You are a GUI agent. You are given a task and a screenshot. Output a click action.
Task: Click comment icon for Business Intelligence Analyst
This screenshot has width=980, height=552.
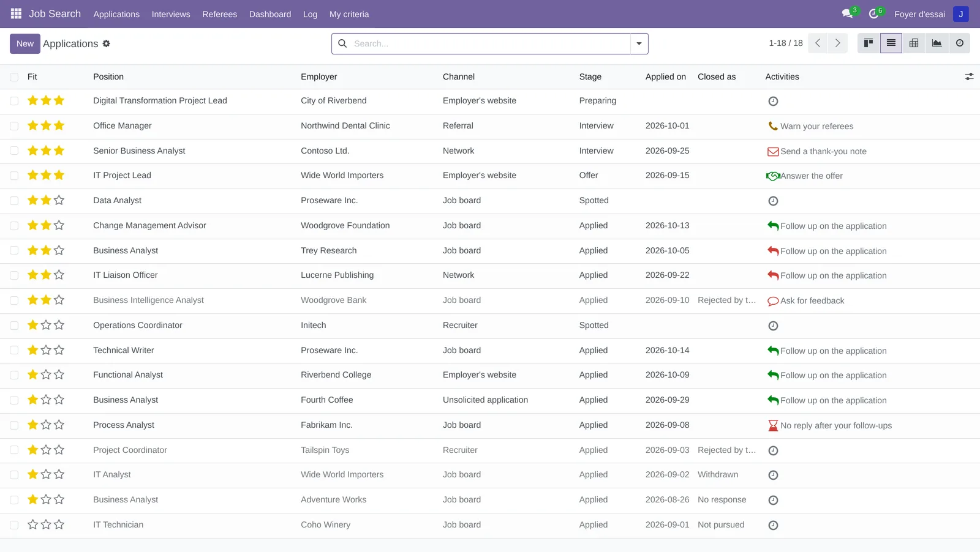click(773, 300)
